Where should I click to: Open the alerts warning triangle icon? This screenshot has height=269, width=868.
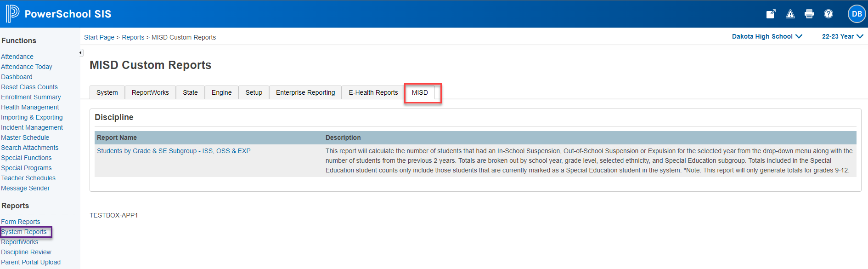[790, 14]
